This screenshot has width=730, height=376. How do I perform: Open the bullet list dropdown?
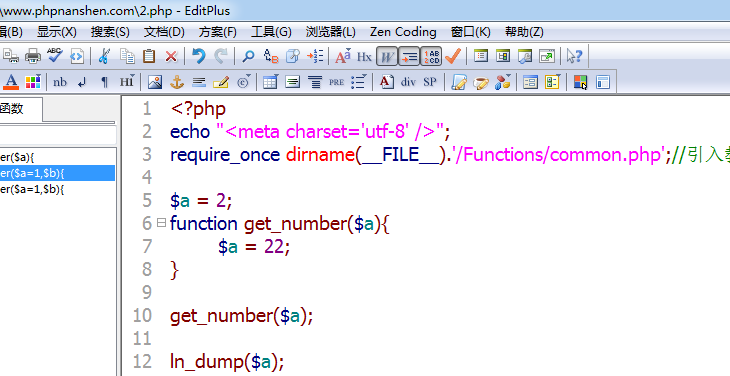click(359, 82)
